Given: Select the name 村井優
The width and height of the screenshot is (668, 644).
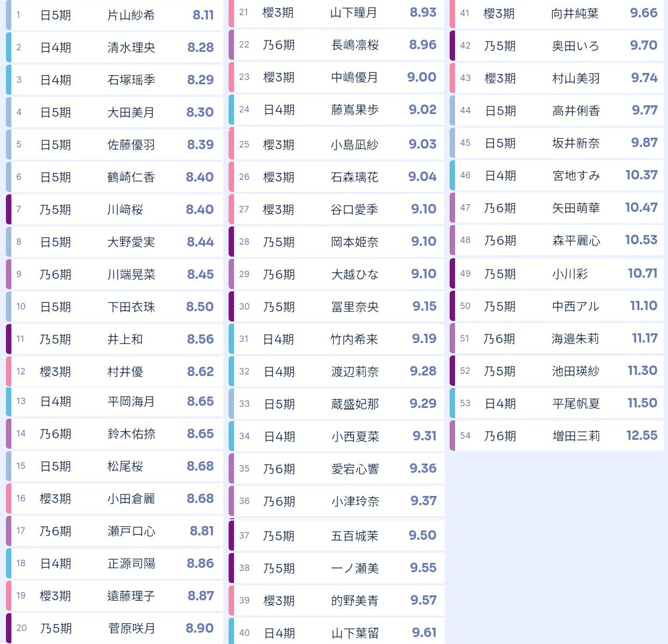Looking at the screenshot, I should pyautogui.click(x=125, y=372).
